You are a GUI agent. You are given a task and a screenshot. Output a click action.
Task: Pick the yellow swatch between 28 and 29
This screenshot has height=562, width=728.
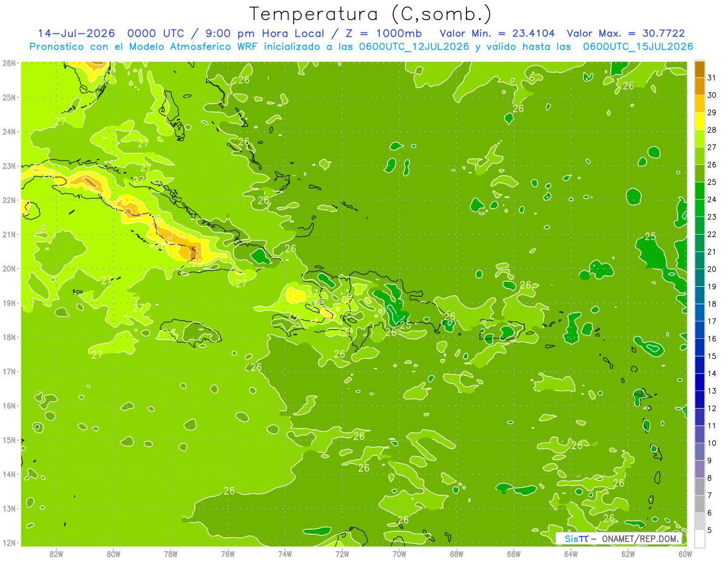click(699, 121)
